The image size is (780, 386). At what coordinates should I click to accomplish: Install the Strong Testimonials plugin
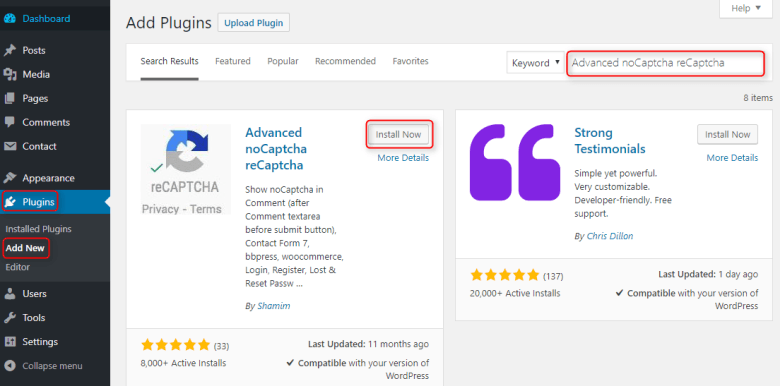(x=728, y=134)
